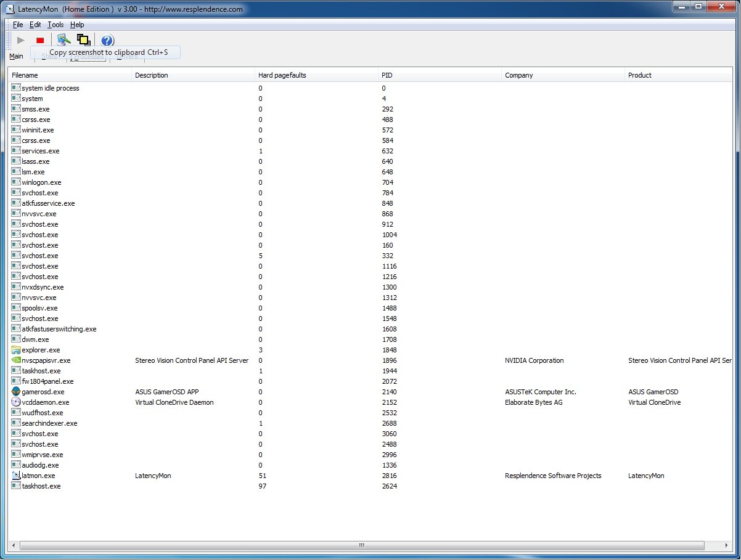Open the File menu
Image resolution: width=741 pixels, height=560 pixels.
[x=18, y=25]
